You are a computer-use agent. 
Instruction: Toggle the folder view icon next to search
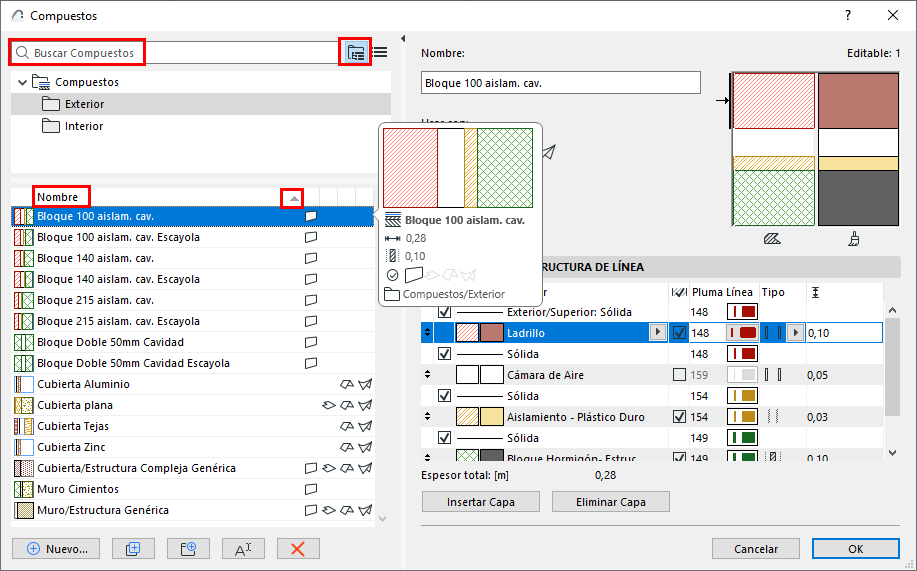[356, 53]
